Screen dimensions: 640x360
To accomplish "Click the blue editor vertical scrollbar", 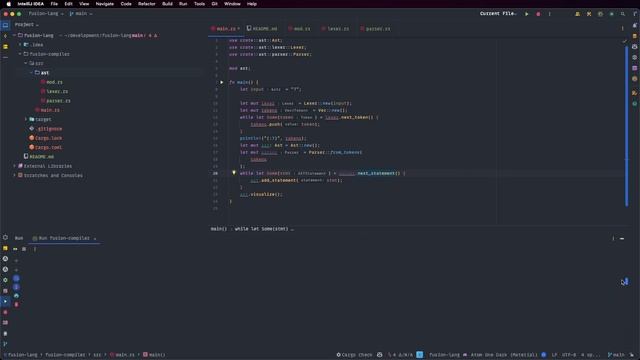I will point(627,127).
